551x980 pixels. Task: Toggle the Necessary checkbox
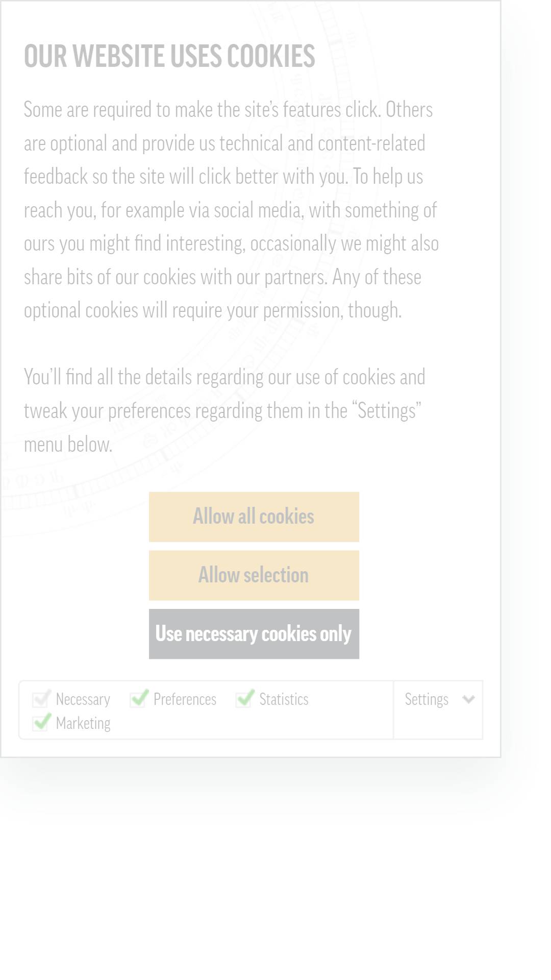(41, 698)
